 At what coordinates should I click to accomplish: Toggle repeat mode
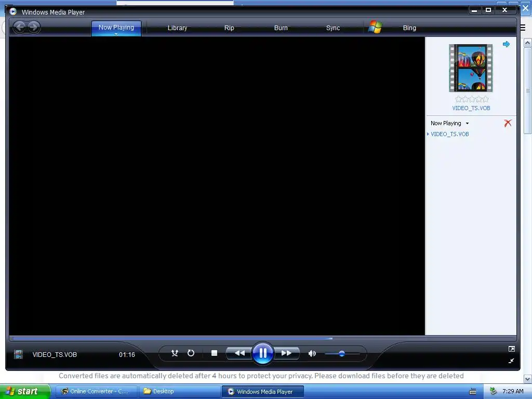(x=191, y=353)
